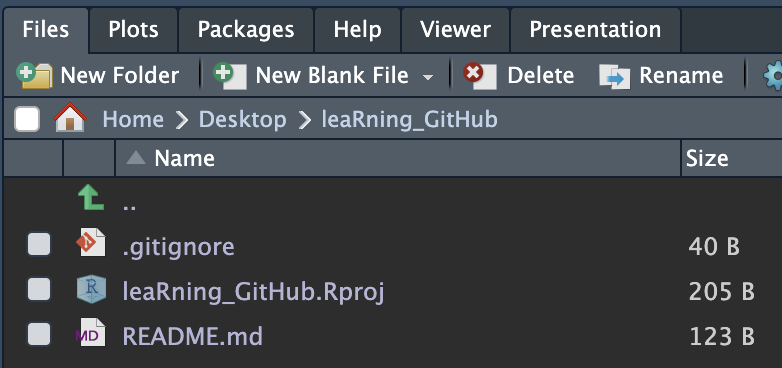Toggle the select-all files checkbox
Viewport: 782px width, 368px height.
[27, 120]
